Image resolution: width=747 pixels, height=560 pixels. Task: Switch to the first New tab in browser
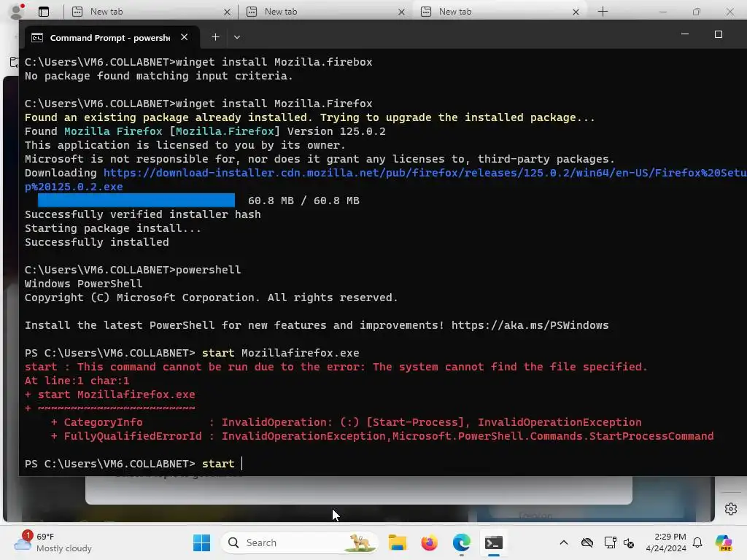150,12
